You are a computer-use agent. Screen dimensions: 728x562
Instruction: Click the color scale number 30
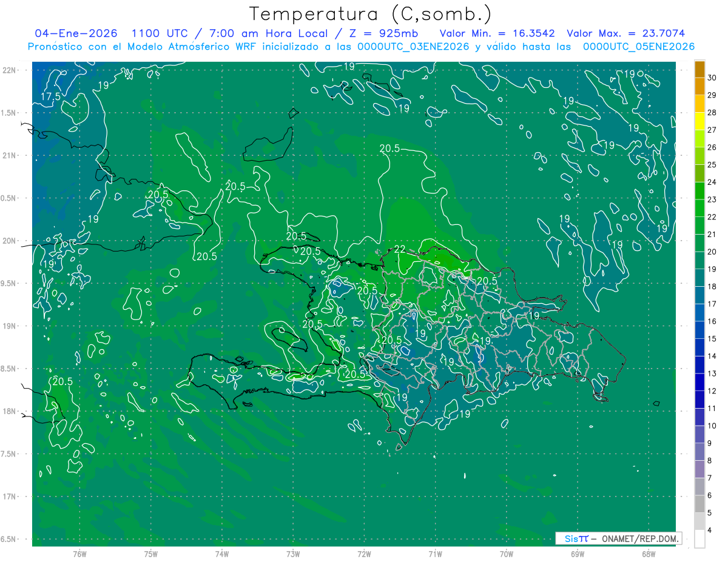click(x=712, y=78)
